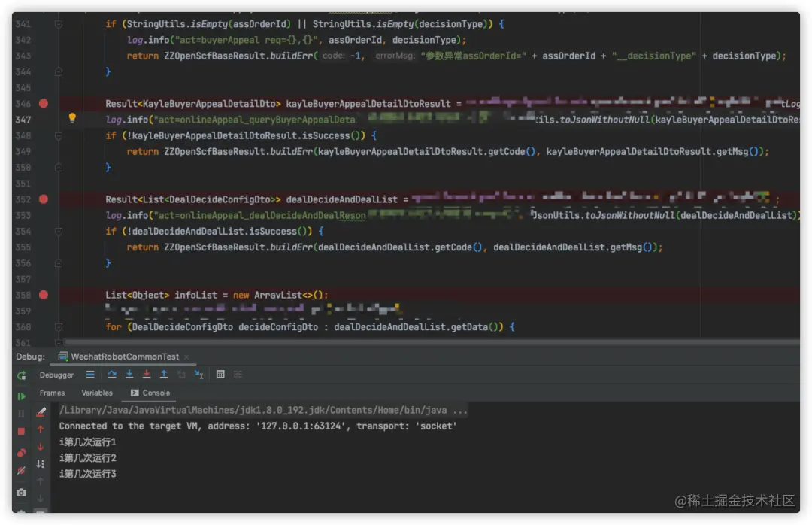Resume the program with green play icon
The width and height of the screenshot is (812, 525).
click(21, 396)
